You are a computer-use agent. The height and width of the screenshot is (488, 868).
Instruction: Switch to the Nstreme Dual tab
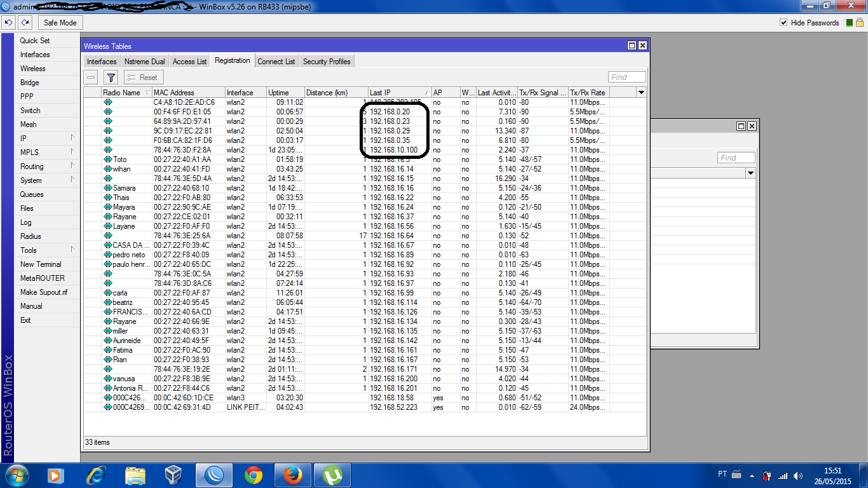[x=145, y=62]
